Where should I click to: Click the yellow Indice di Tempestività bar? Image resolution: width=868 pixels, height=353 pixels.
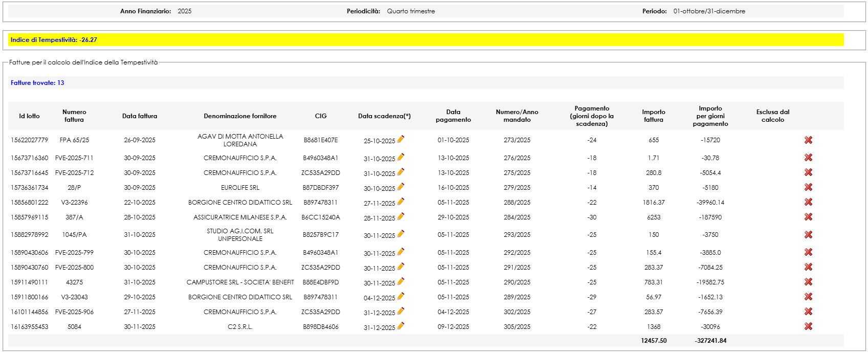click(x=426, y=40)
